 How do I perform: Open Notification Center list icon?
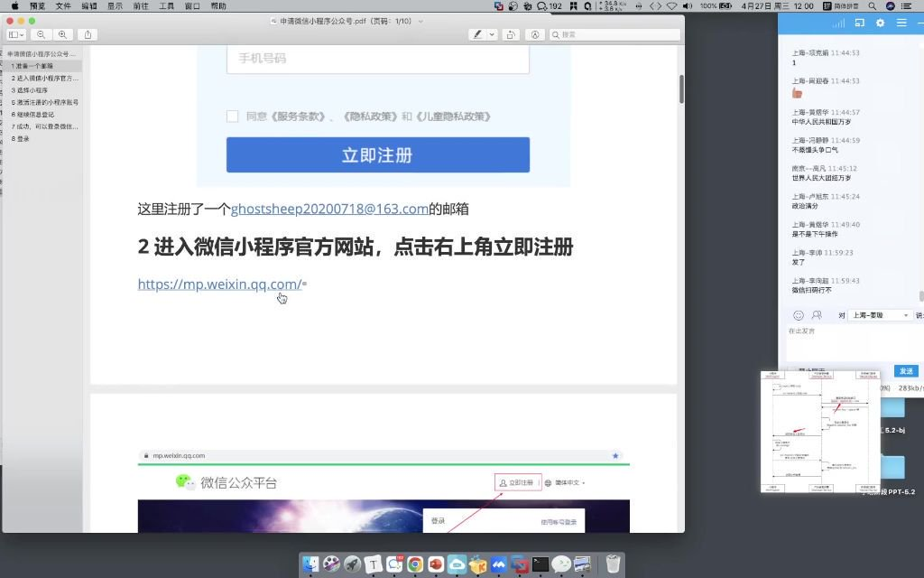906,6
